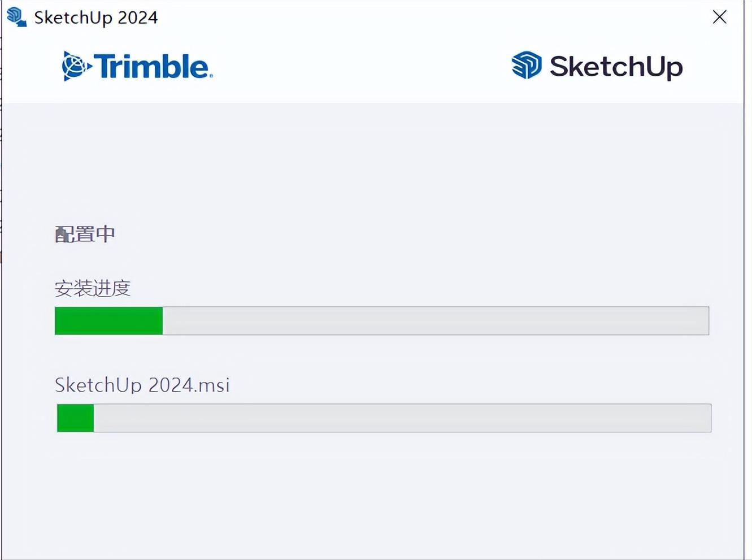Click the small cursor mark over 配置中 text
The image size is (752, 560).
[62, 235]
